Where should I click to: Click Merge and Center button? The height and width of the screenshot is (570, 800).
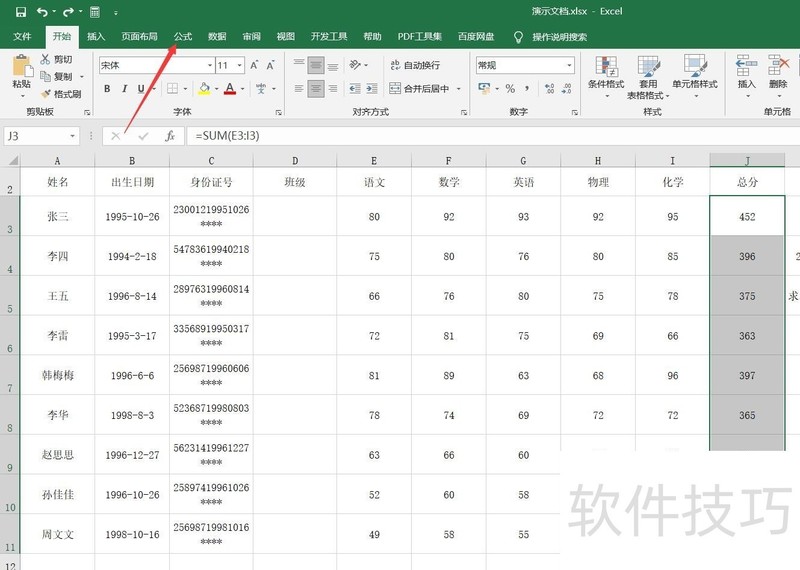tap(423, 89)
